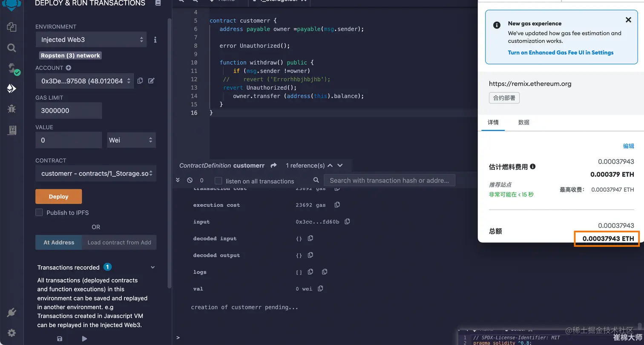The height and width of the screenshot is (345, 644).
Task: Click the plus icon beside ACCOUNT
Action: (68, 68)
